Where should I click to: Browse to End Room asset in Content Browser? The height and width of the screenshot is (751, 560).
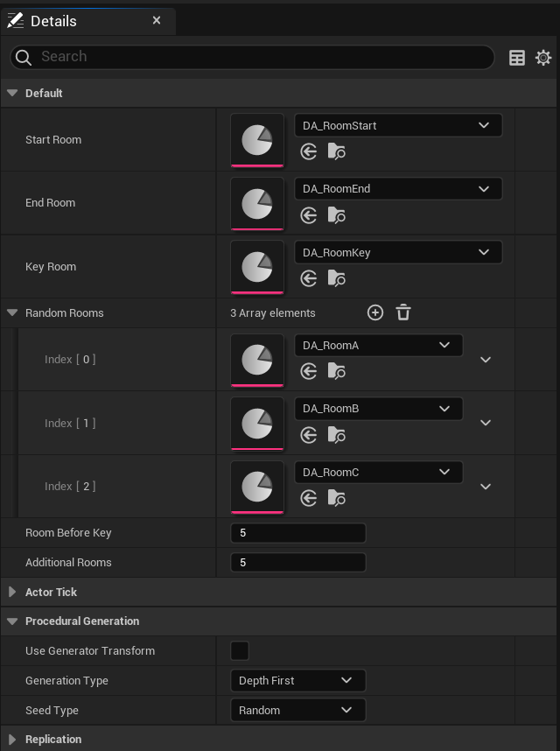pyautogui.click(x=337, y=214)
